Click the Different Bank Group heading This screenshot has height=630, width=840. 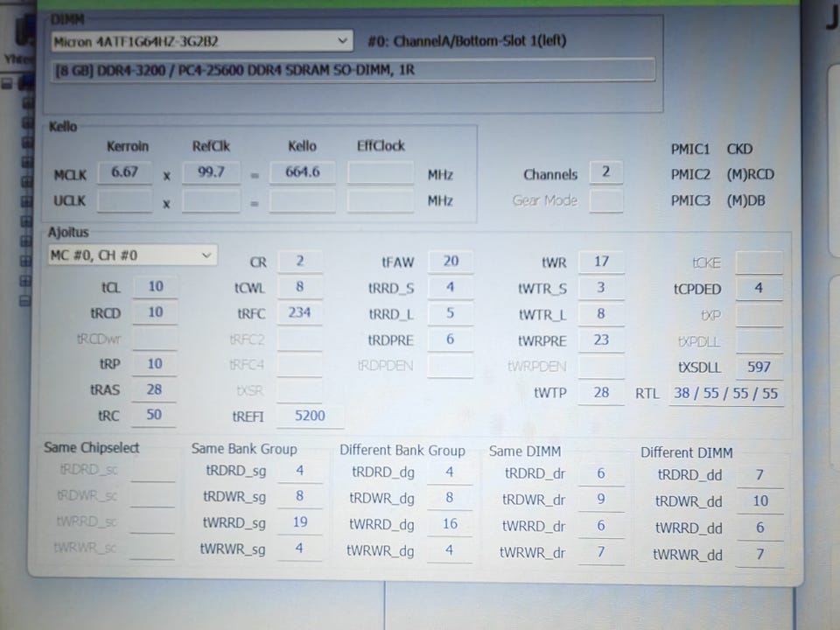(x=402, y=451)
